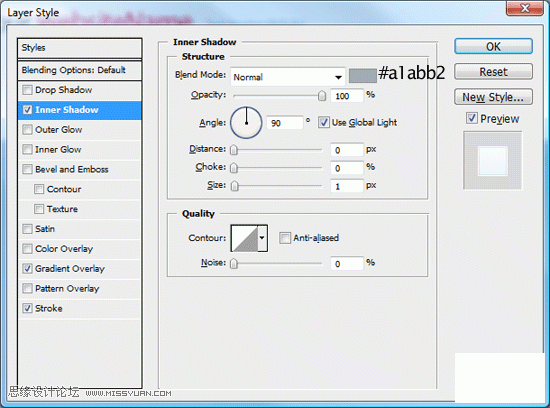The image size is (550, 408).
Task: Click the Angle value field
Action: tap(284, 123)
